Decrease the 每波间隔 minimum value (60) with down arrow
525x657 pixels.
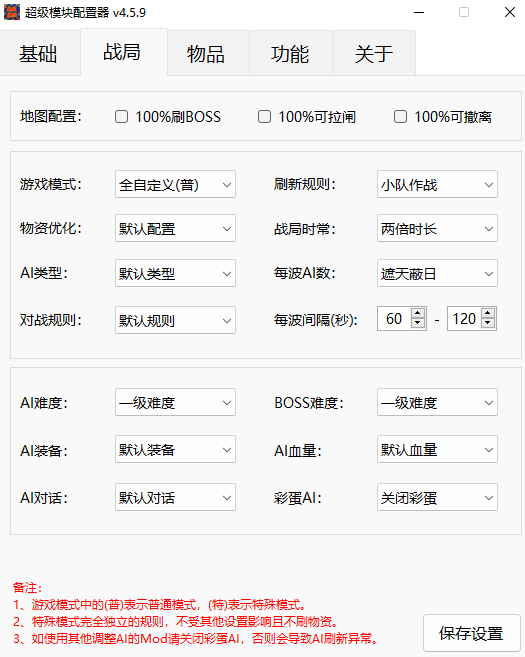click(418, 323)
